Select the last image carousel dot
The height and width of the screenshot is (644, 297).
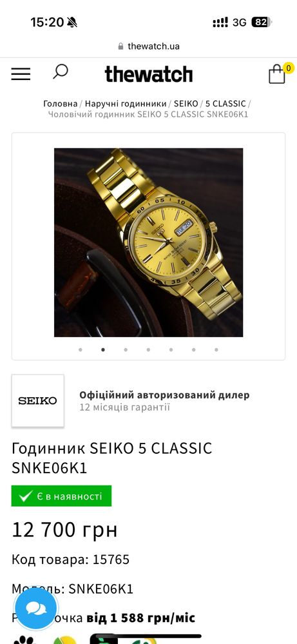pos(216,350)
